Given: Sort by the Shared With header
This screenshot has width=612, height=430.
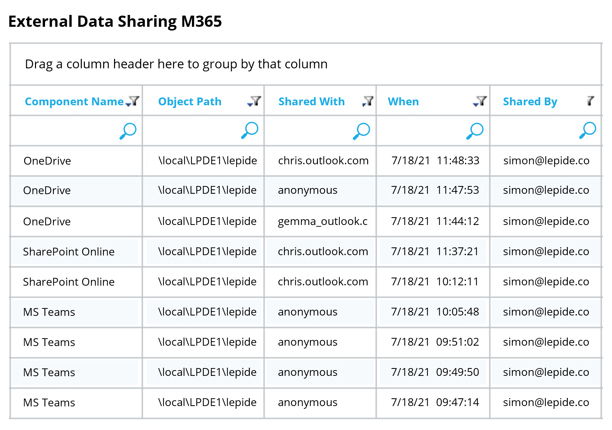Looking at the screenshot, I should [311, 101].
